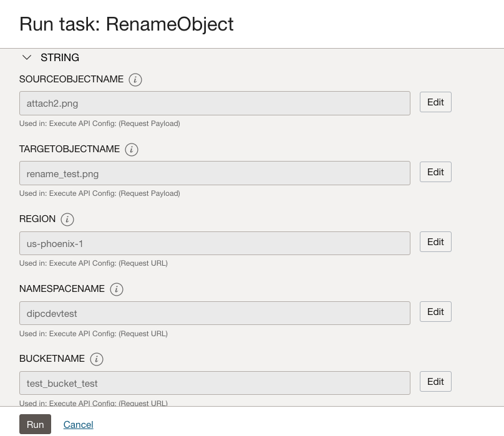Edit the TARGETOBJECTNAME parameter
This screenshot has height=436, width=504.
click(x=435, y=172)
